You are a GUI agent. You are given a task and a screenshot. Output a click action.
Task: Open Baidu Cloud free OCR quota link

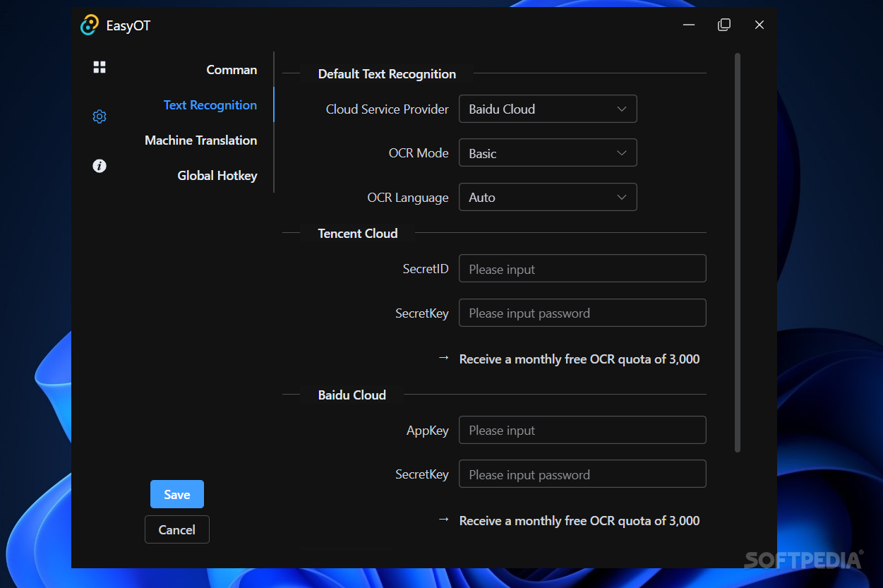tap(579, 521)
